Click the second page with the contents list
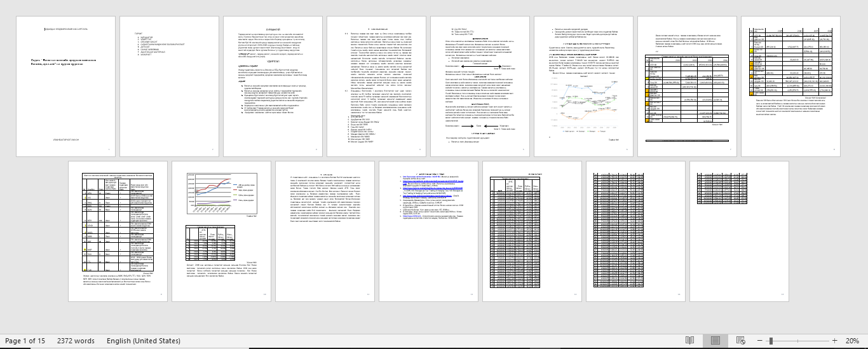Image resolution: width=868 pixels, height=349 pixels. pyautogui.click(x=170, y=86)
